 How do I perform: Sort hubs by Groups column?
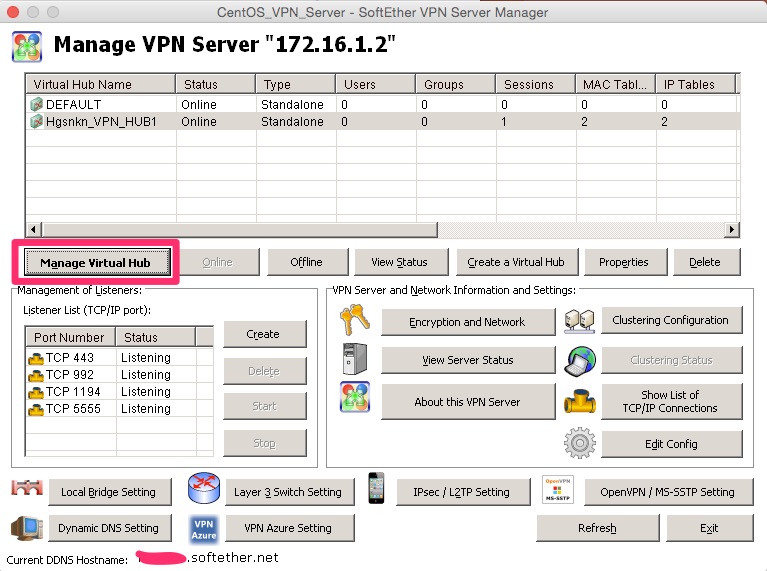pos(456,84)
